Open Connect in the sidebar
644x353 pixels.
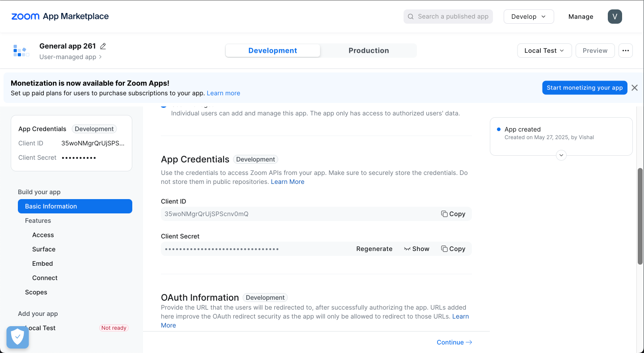(x=45, y=278)
